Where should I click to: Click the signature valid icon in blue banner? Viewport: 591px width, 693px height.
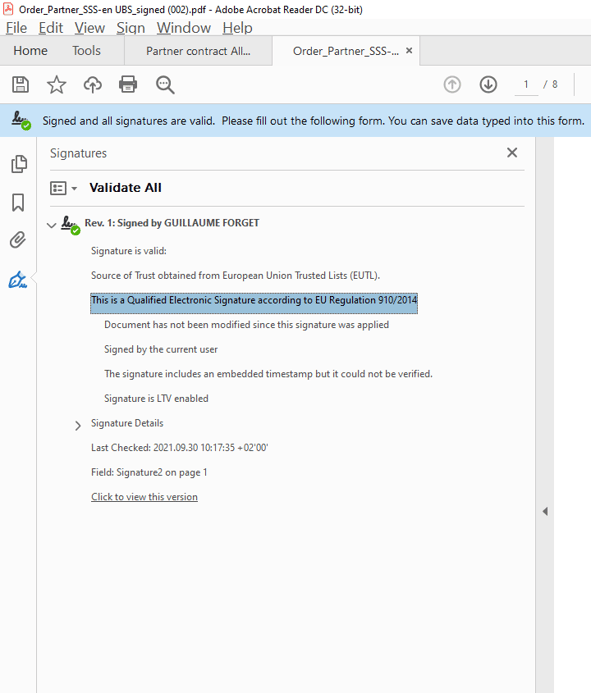(x=21, y=121)
